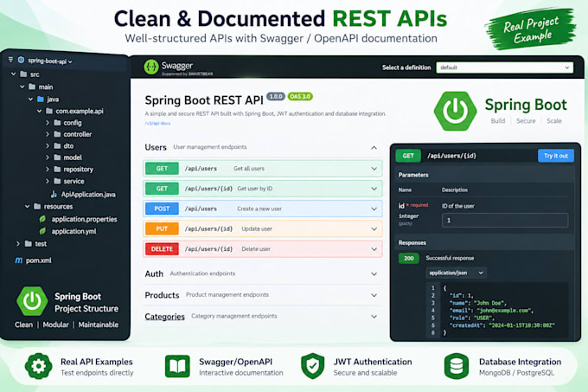The height and width of the screenshot is (392, 588).
Task: Expand the Categories endpoints section
Action: pyautogui.click(x=374, y=317)
